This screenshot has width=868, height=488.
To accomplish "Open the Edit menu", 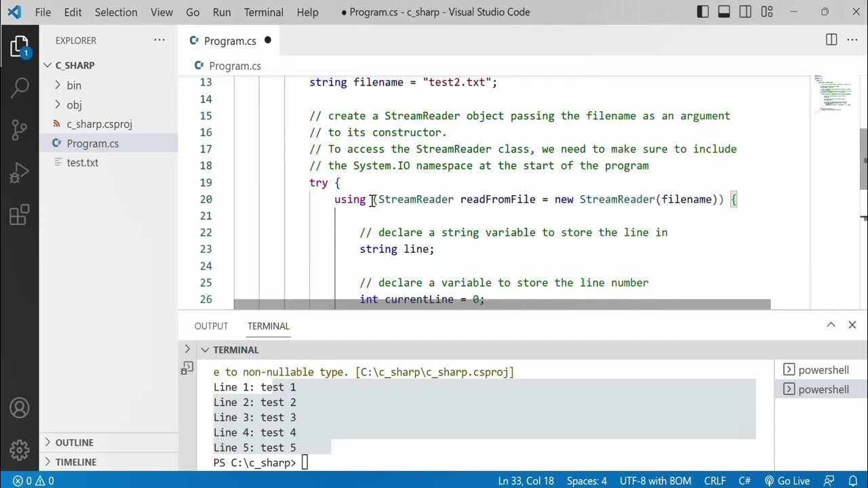I will [x=73, y=12].
